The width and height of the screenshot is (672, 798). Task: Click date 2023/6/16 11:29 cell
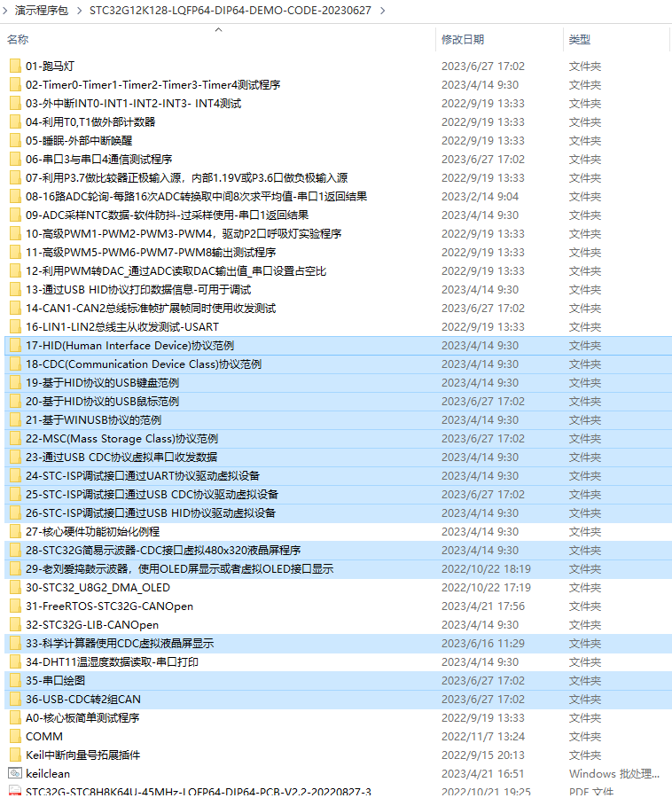coord(483,644)
